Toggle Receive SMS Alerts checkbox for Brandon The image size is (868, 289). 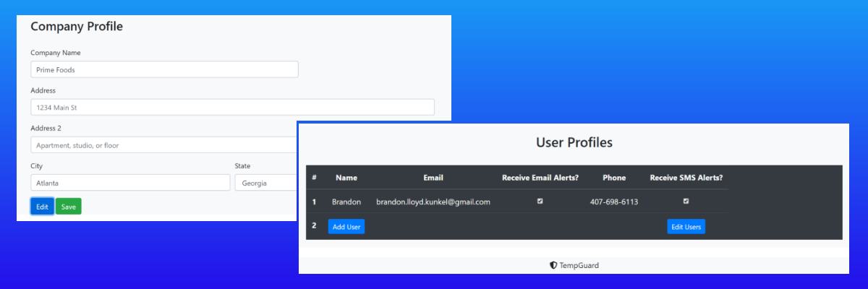[x=686, y=202]
